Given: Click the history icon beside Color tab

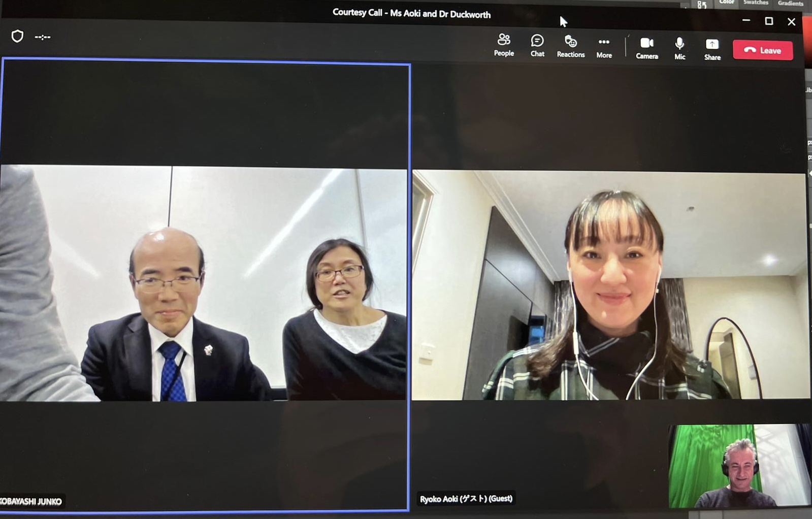Looking at the screenshot, I should (x=702, y=5).
